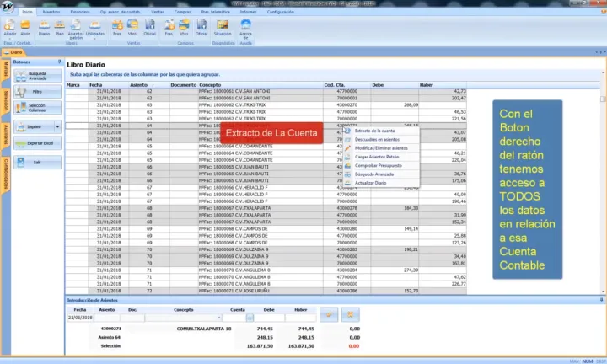This screenshot has width=607, height=364.
Task: Sort by the Asiento column header
Action: click(x=148, y=85)
